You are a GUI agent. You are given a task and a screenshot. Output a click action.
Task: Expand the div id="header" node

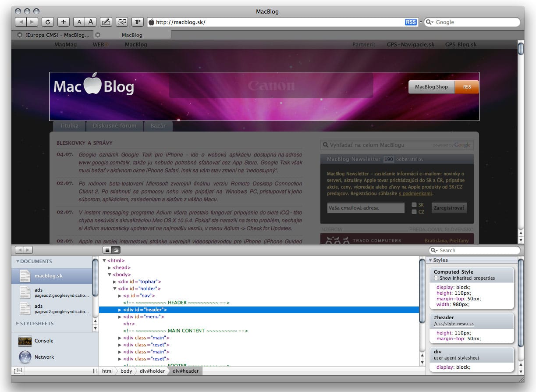120,310
